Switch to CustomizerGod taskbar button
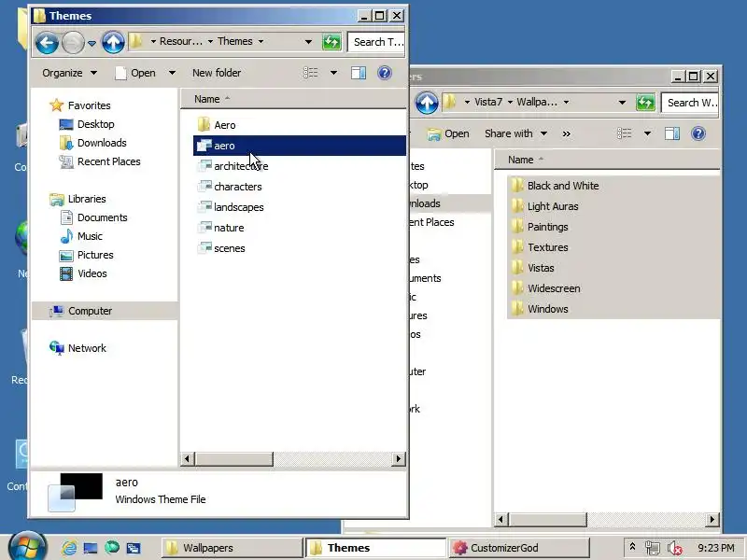This screenshot has width=747, height=560. pyautogui.click(x=519, y=548)
